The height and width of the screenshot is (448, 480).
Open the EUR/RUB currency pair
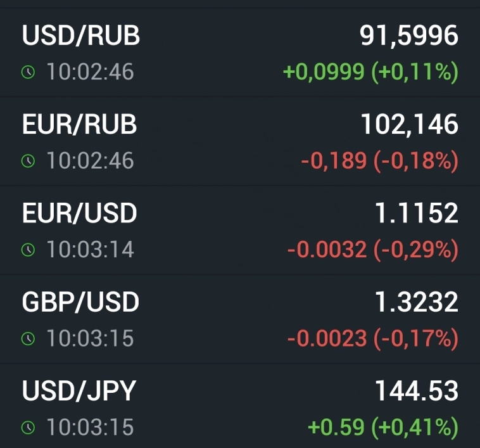[80, 125]
